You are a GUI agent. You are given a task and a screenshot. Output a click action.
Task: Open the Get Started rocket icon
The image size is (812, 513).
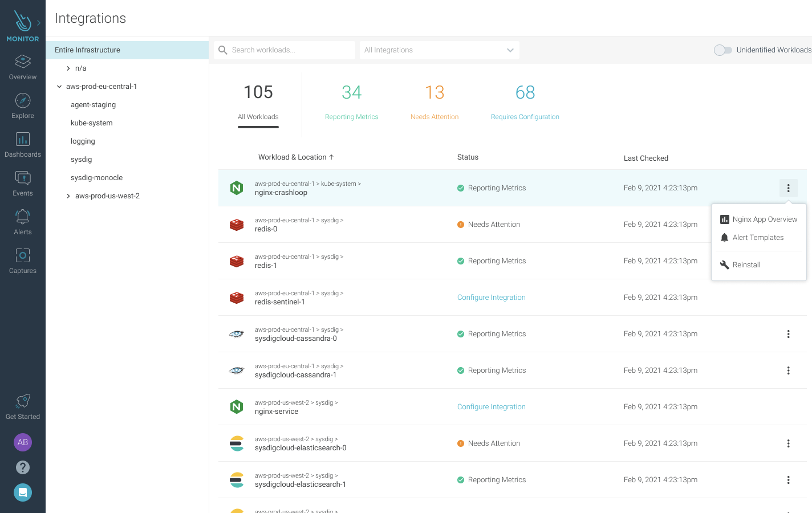pos(23,406)
